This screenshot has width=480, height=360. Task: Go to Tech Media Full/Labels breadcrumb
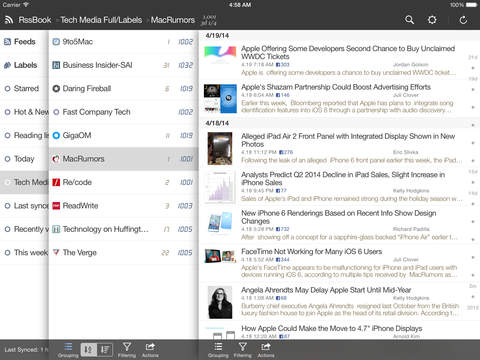coord(101,20)
